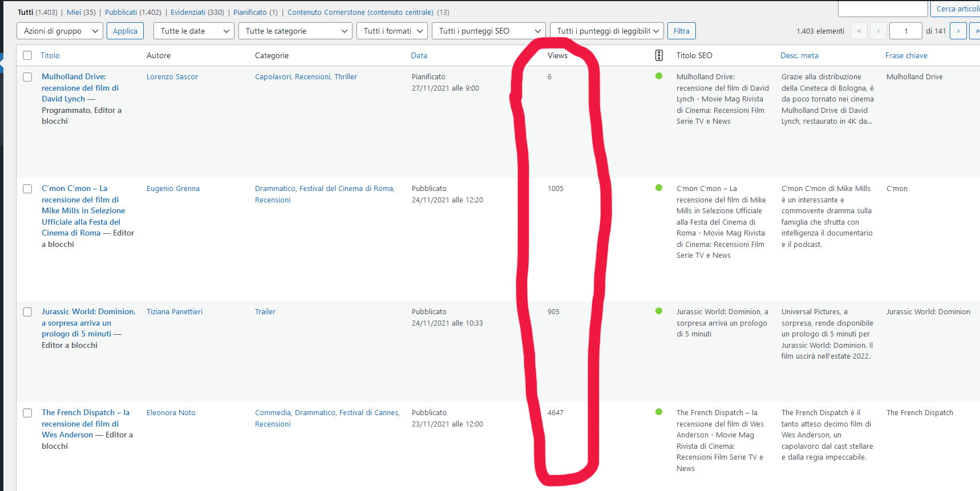Sort by Desc. meta column header
Image resolution: width=980 pixels, height=491 pixels.
(799, 55)
